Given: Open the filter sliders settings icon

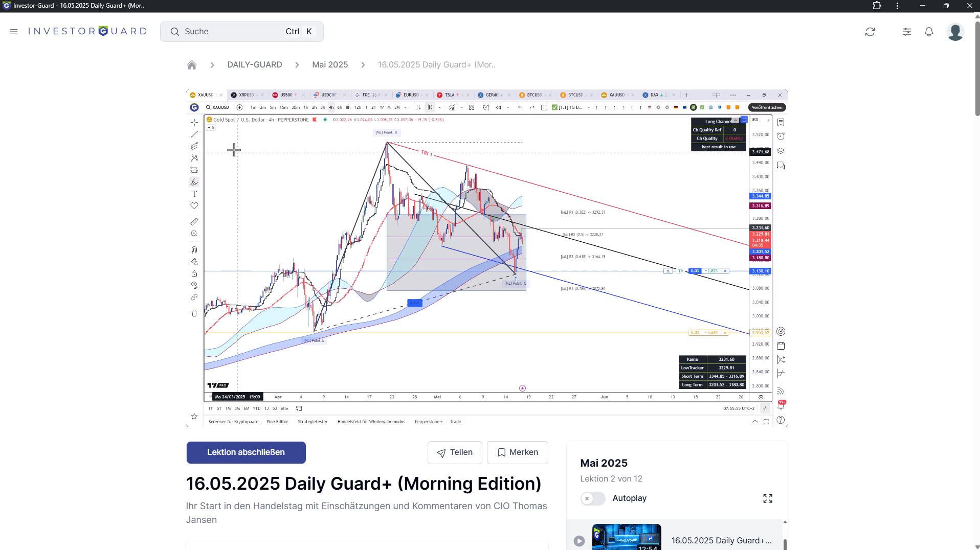Looking at the screenshot, I should point(907,32).
